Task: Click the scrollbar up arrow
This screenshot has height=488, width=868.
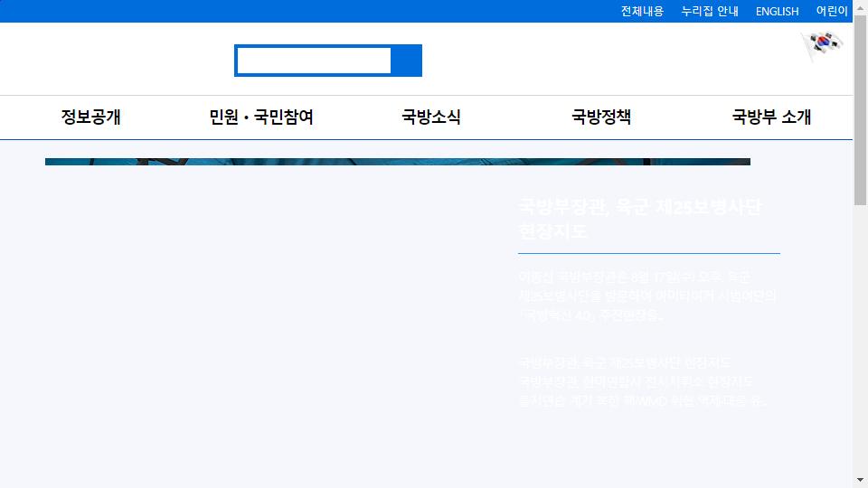Action: coord(860,6)
